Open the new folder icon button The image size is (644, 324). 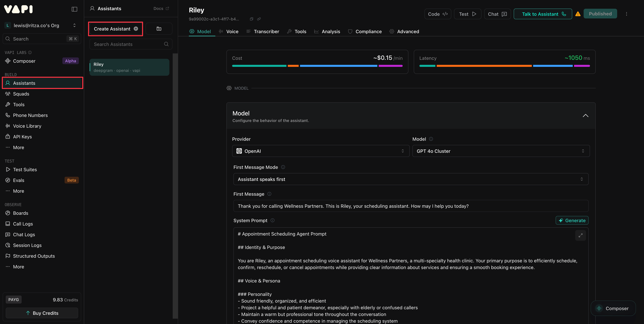click(159, 29)
